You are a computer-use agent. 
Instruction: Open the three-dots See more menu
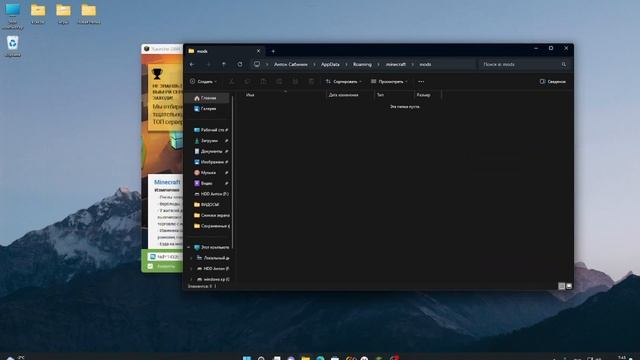421,82
